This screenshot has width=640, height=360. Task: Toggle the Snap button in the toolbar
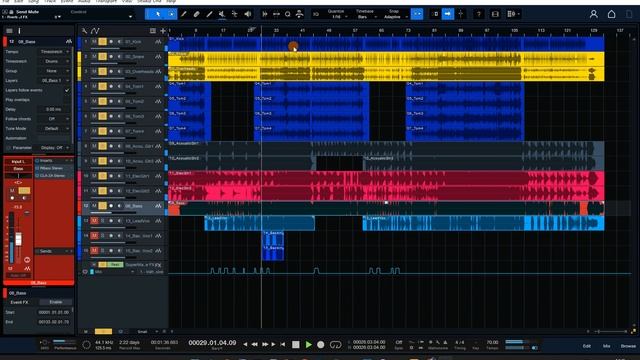click(417, 14)
